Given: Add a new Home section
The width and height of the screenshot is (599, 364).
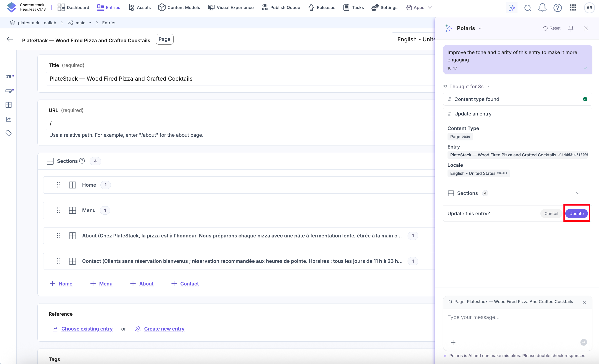Looking at the screenshot, I should point(61,284).
